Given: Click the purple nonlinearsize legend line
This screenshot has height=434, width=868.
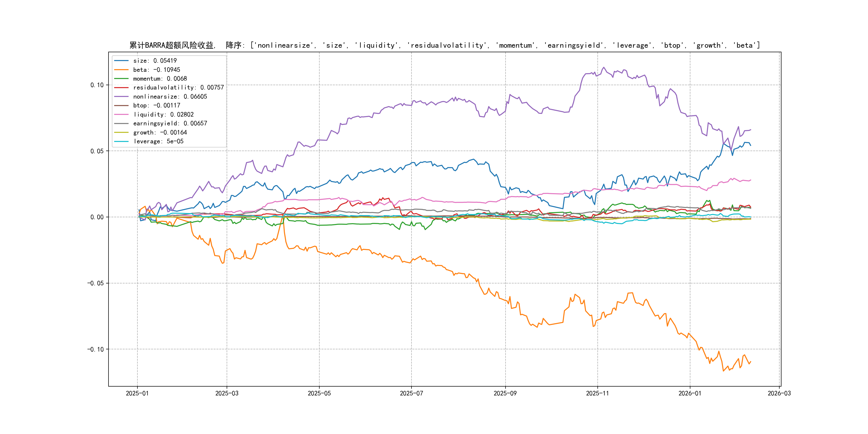Looking at the screenshot, I should (x=121, y=97).
